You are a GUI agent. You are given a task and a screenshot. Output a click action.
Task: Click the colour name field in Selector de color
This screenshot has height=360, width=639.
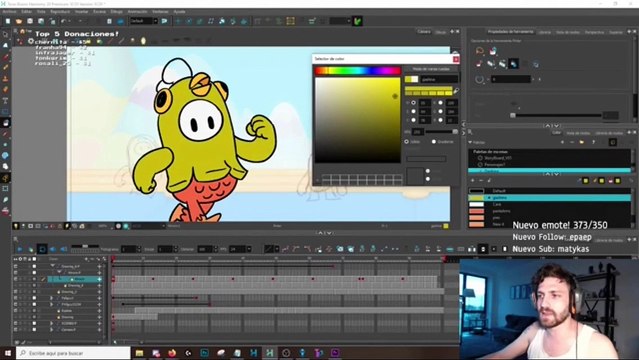[439, 79]
